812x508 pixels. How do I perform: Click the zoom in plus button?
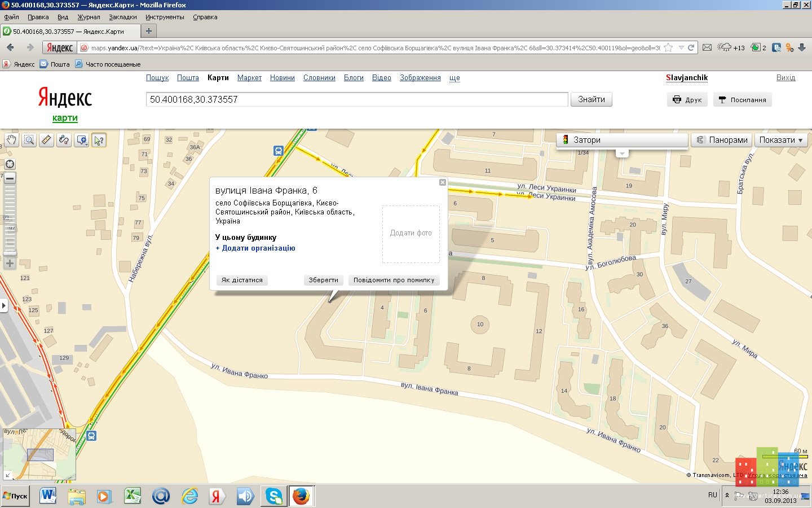(10, 263)
